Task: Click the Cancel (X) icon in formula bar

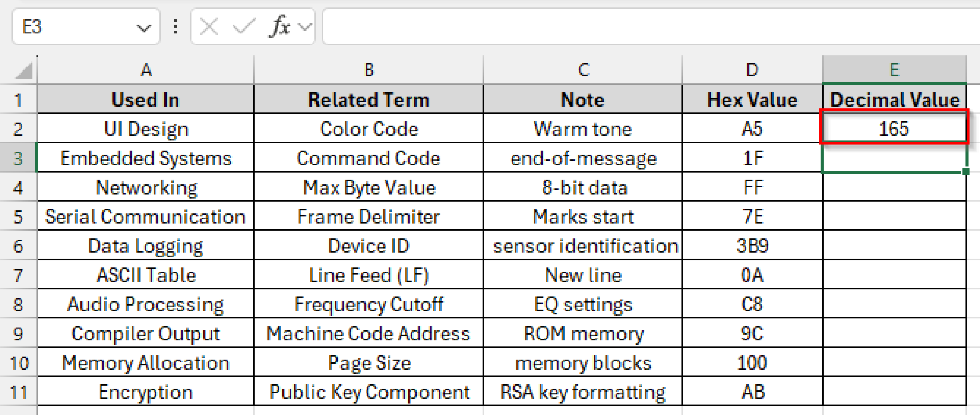Action: point(207,26)
